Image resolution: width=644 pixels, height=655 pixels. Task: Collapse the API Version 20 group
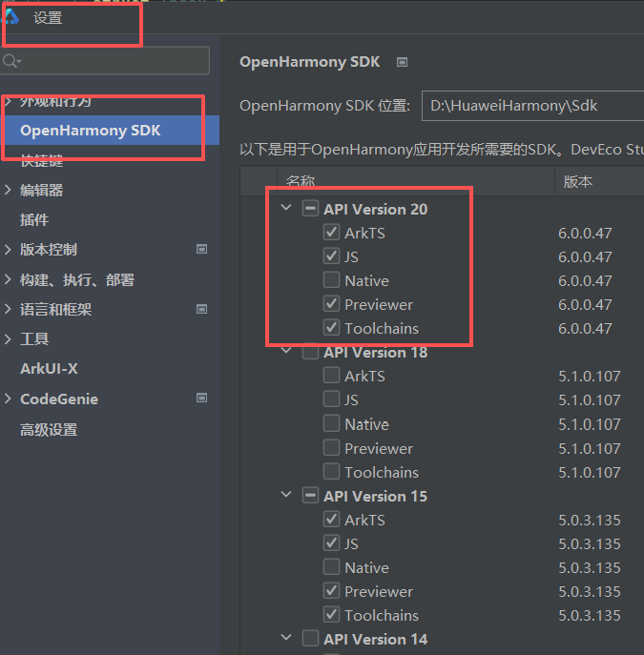click(286, 207)
